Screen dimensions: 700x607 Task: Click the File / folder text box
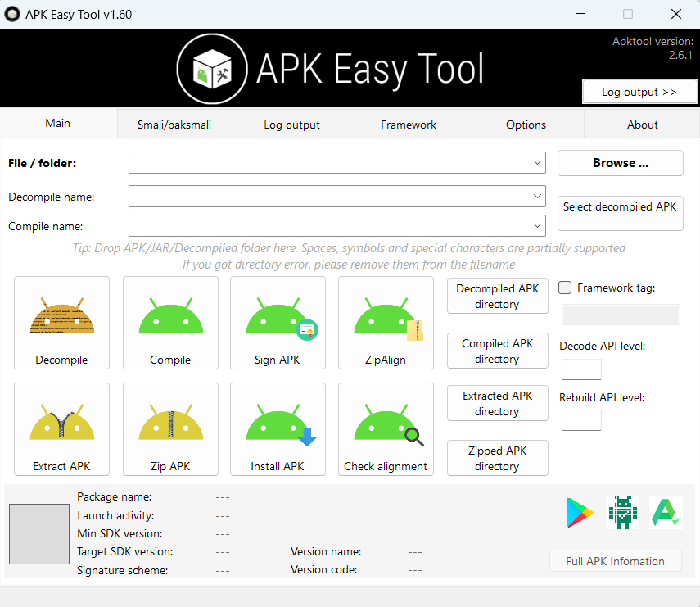point(337,162)
